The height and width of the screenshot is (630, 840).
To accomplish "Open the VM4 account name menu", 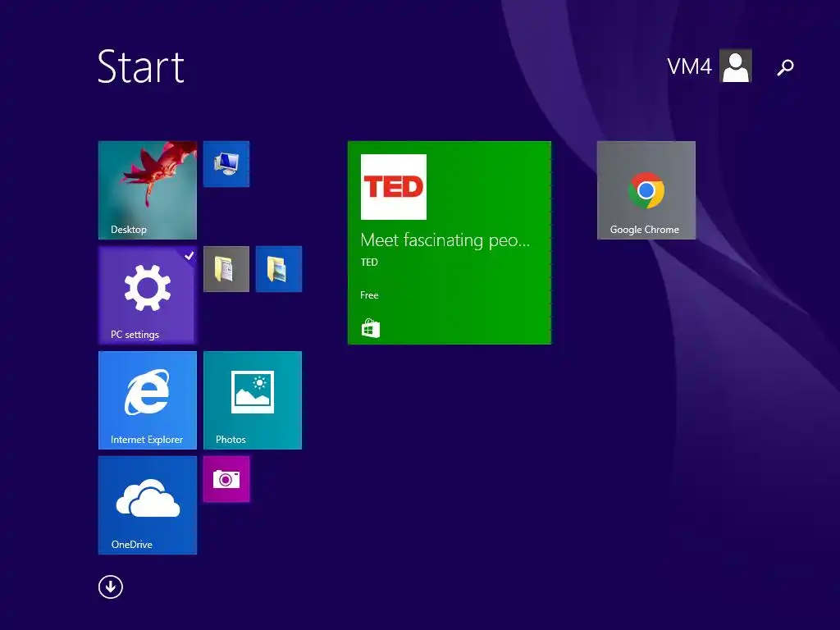I will 689,67.
